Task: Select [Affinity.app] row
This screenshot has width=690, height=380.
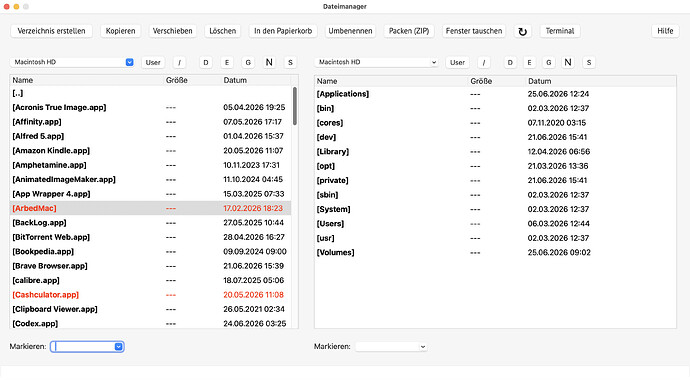Action: pos(150,122)
